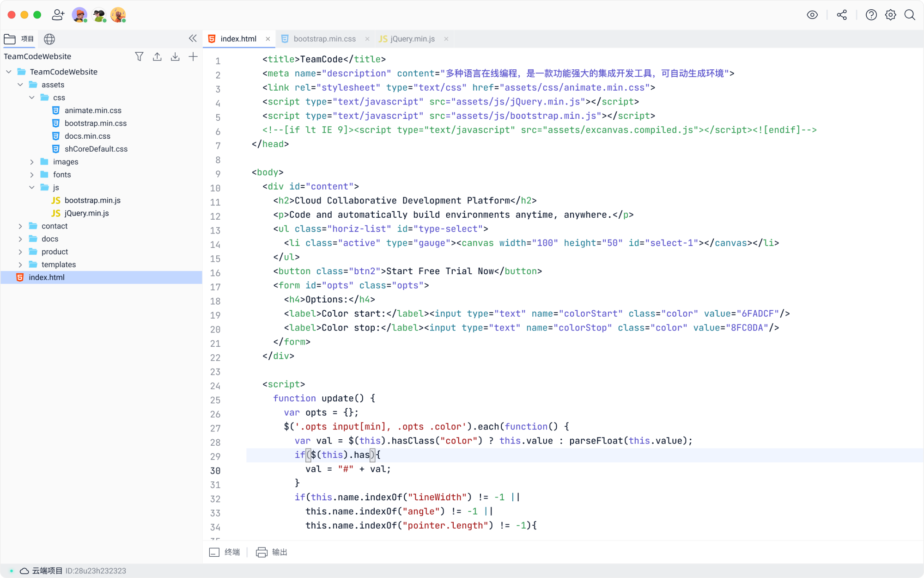Image resolution: width=924 pixels, height=578 pixels.
Task: Collapse the sidebar with double chevron
Action: click(193, 38)
